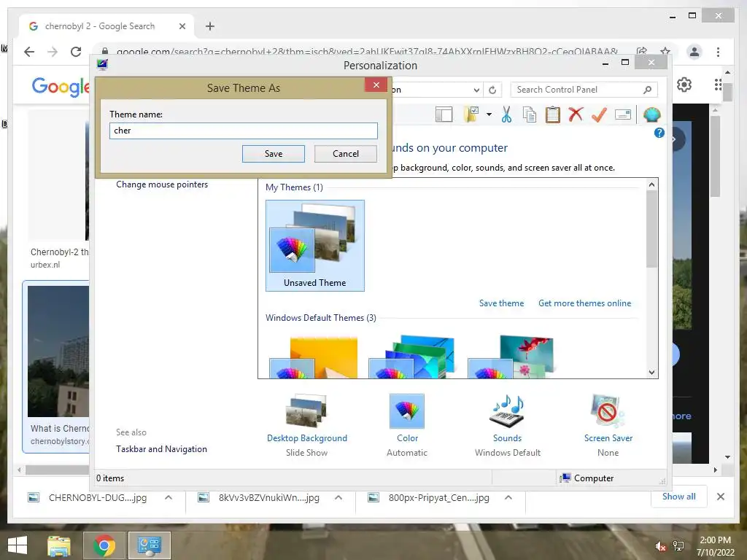Open Desktop Background settings icon
This screenshot has height=560, width=747.
point(307,411)
